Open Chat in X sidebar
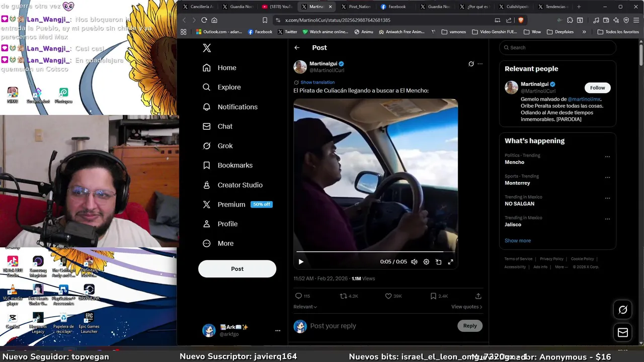Viewport: 644px width, 362px height. tap(217, 126)
